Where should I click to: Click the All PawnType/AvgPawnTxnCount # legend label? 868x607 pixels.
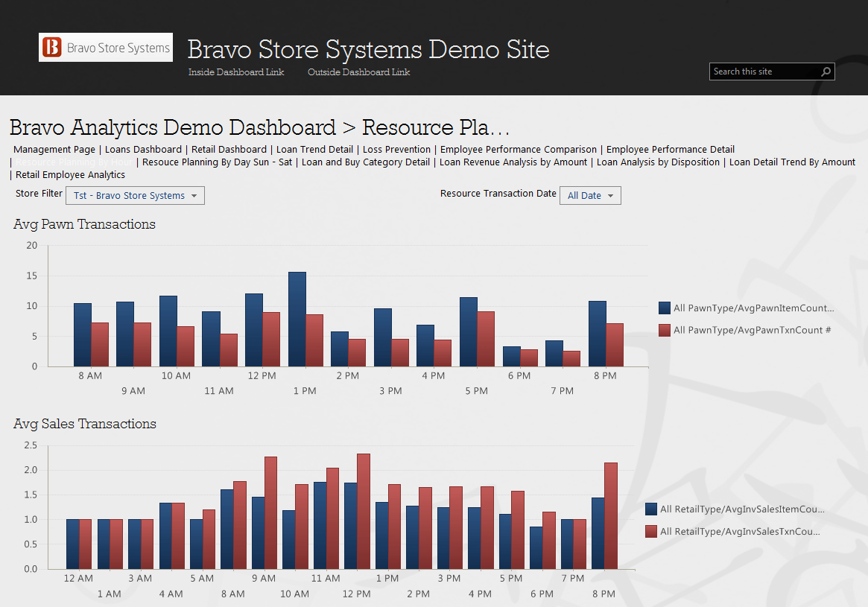(752, 331)
